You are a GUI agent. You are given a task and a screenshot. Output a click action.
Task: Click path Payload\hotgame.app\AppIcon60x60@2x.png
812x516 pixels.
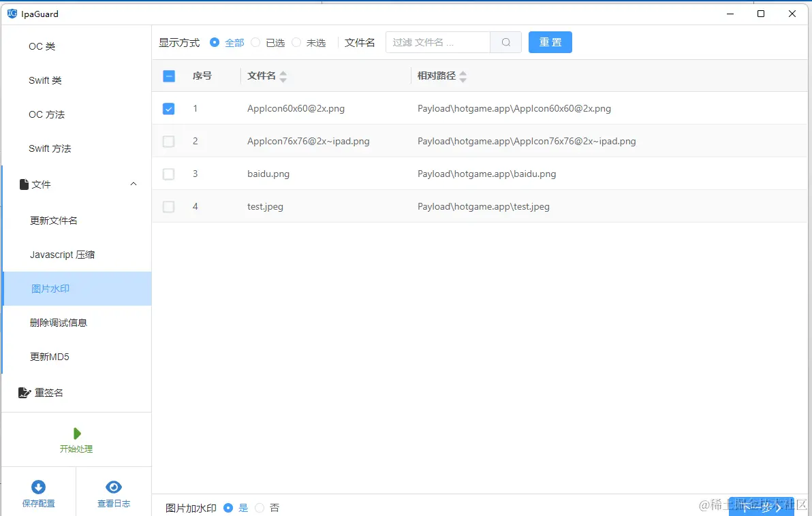click(514, 109)
